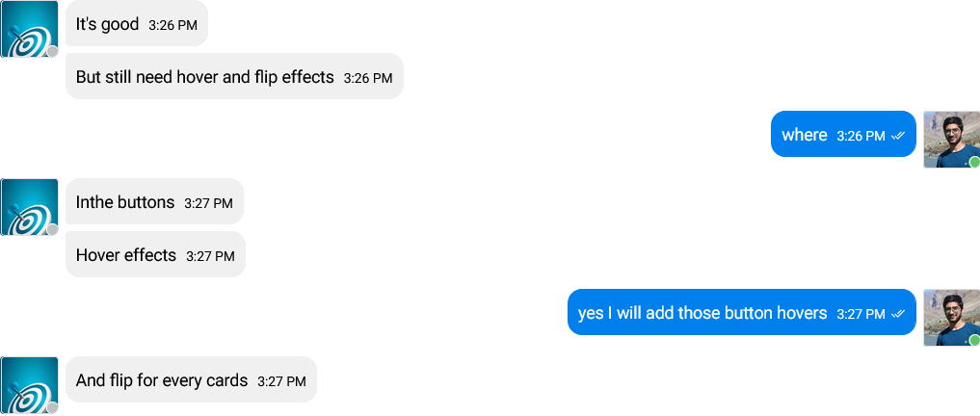
Task: Click the 3:26 PM timestamp on 'It's good'
Action: click(173, 26)
